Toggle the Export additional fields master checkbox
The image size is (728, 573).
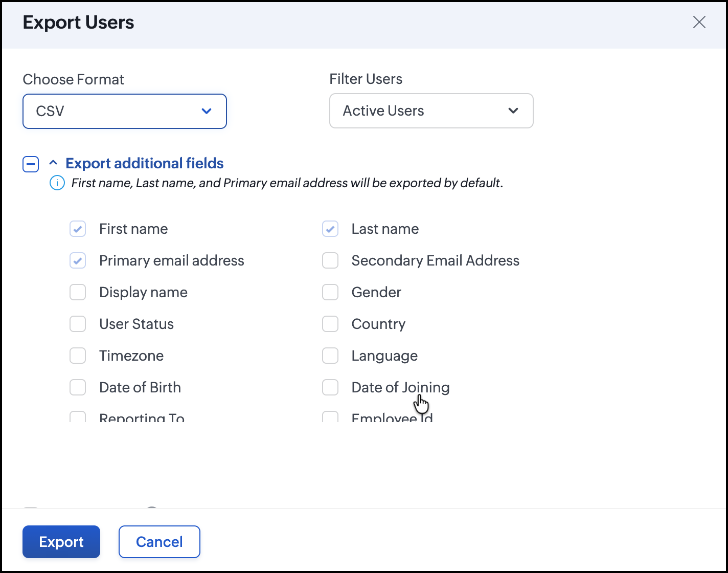pos(31,164)
